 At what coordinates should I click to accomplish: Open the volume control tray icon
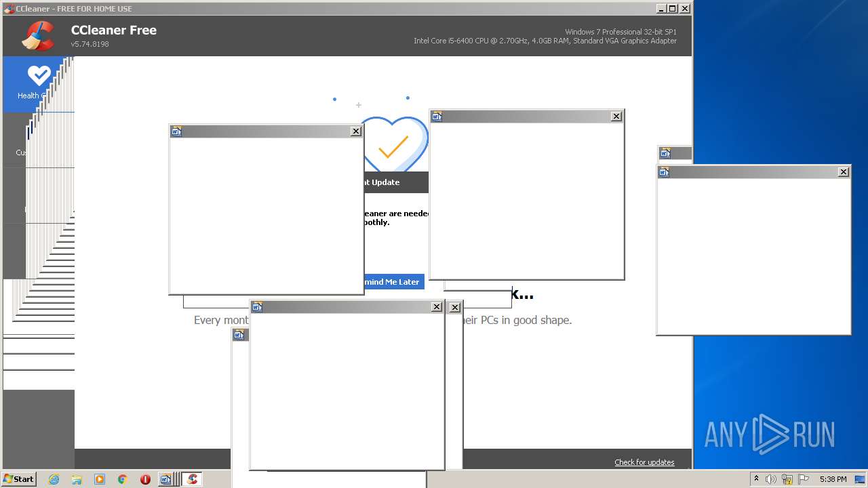coord(771,479)
